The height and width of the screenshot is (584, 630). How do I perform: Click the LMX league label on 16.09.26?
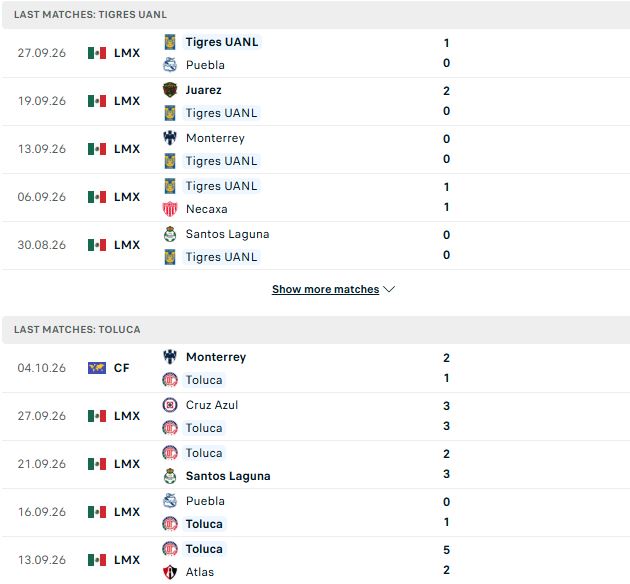click(127, 512)
